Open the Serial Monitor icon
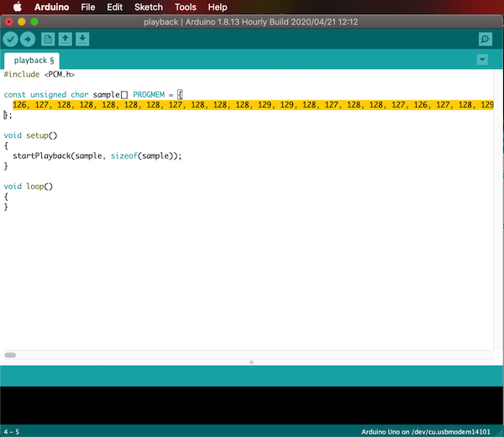504x437 pixels. click(485, 39)
